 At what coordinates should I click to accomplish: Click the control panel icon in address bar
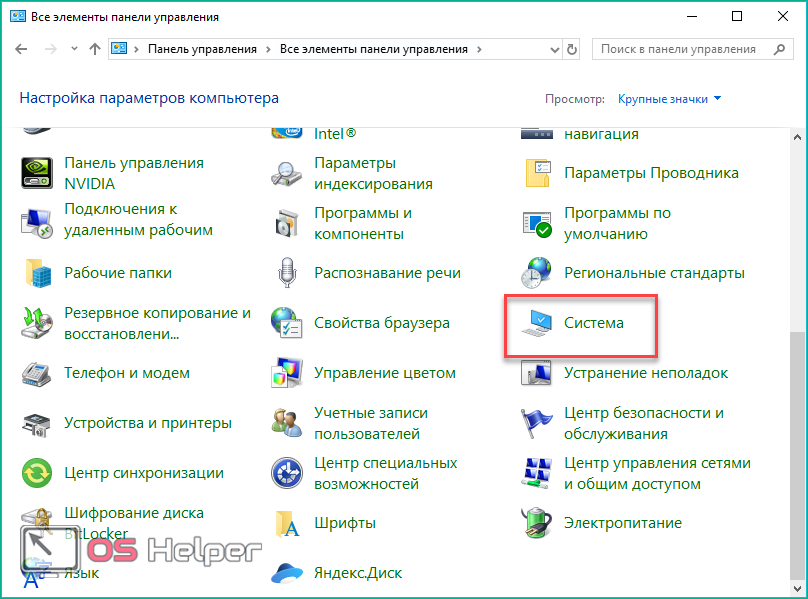119,49
